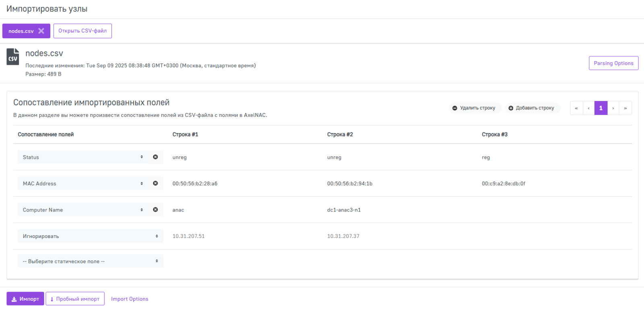Open the Import Options link
Screen dimensions: 644x310
pos(130,299)
